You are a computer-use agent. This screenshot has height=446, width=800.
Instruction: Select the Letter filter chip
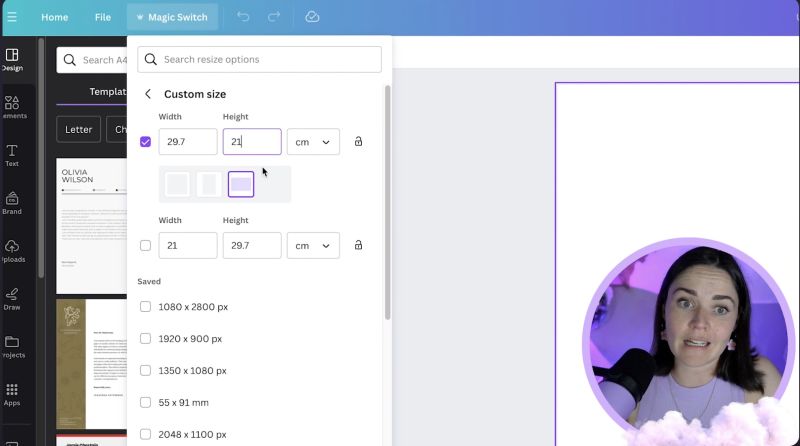coord(79,130)
